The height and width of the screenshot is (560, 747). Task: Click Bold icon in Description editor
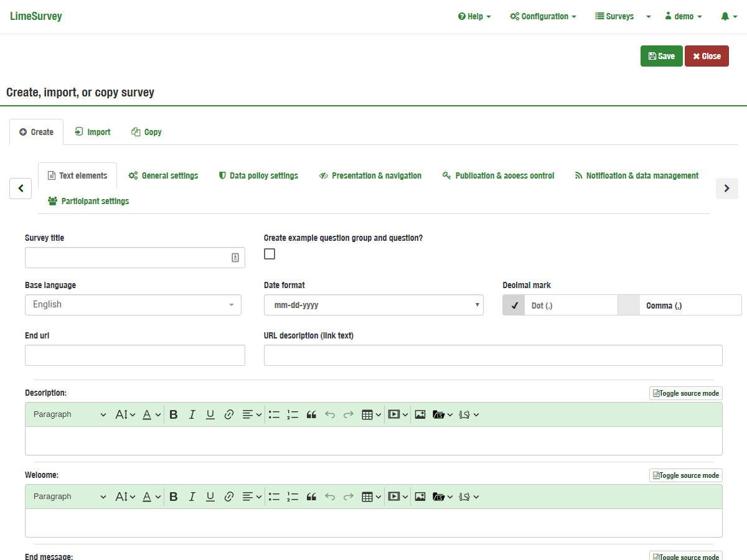[174, 414]
